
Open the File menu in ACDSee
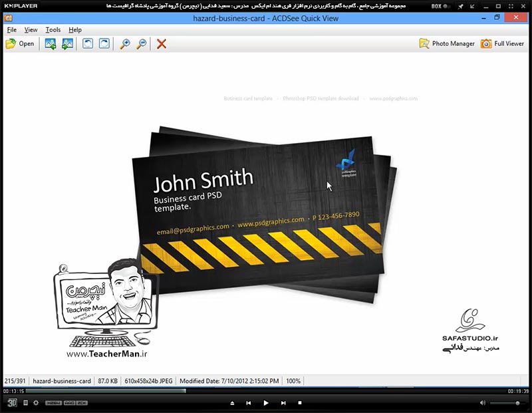click(11, 30)
